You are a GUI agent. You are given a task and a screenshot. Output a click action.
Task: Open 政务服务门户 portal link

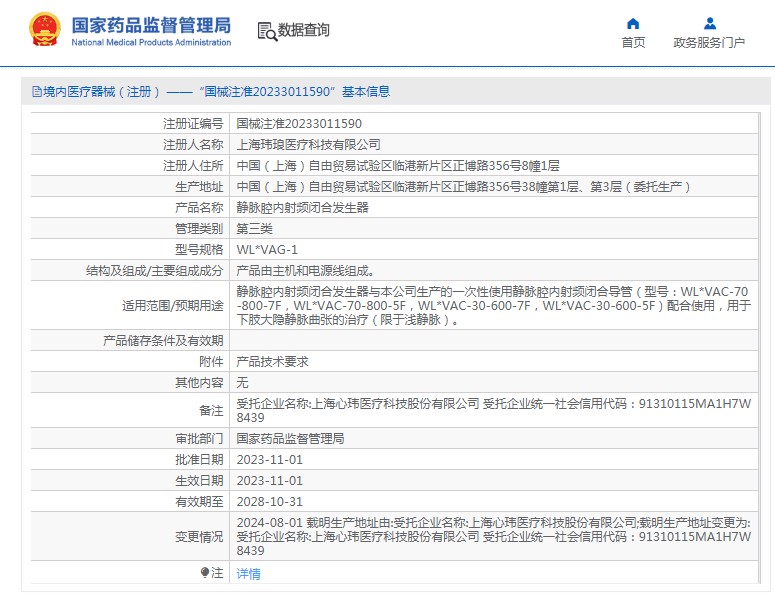pyautogui.click(x=709, y=43)
